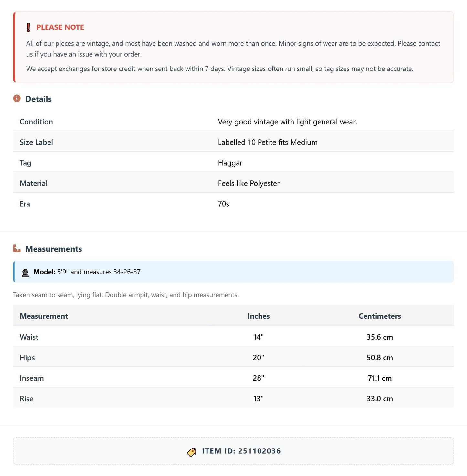Click the Condition row label
The width and height of the screenshot is (467, 476).
point(36,122)
